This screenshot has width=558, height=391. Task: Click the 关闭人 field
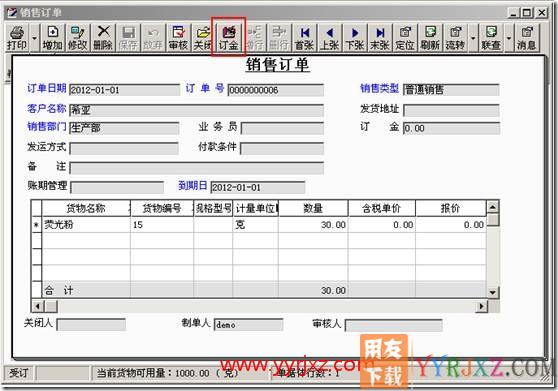[x=91, y=324]
